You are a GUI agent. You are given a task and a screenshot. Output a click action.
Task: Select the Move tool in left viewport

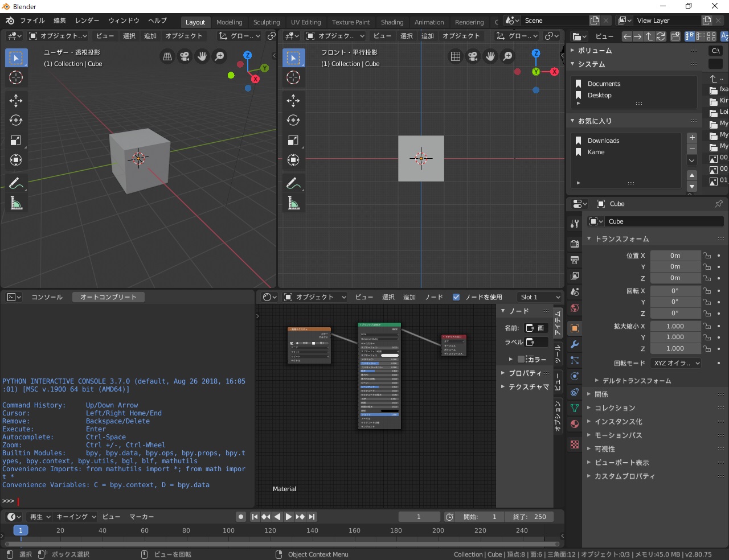tap(16, 101)
